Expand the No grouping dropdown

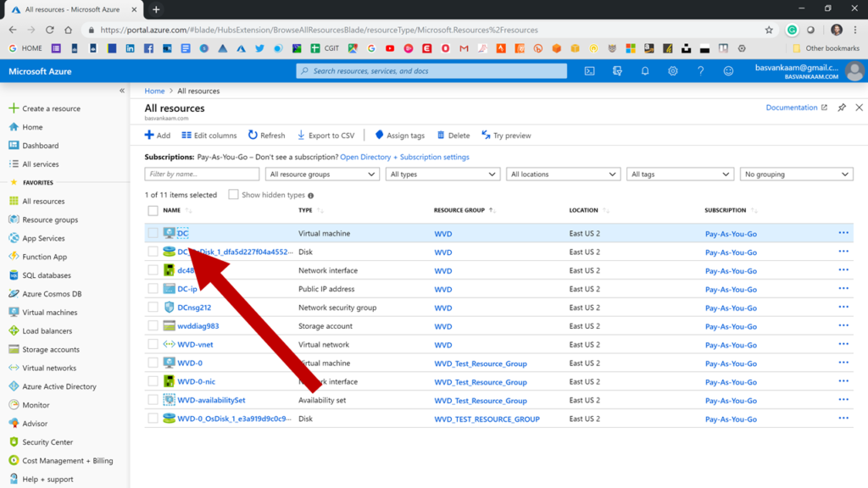[x=797, y=175]
